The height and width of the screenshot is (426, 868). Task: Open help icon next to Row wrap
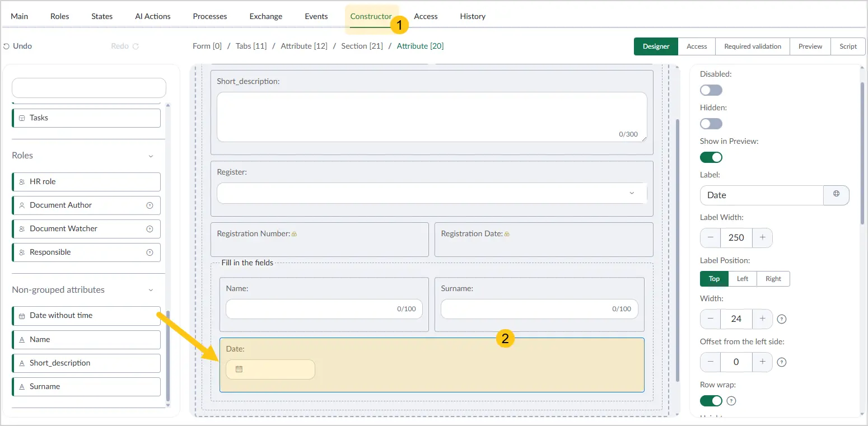[x=731, y=401]
